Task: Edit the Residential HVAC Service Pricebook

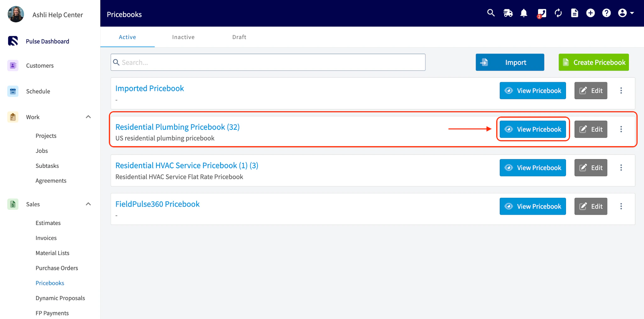Action: (x=591, y=168)
